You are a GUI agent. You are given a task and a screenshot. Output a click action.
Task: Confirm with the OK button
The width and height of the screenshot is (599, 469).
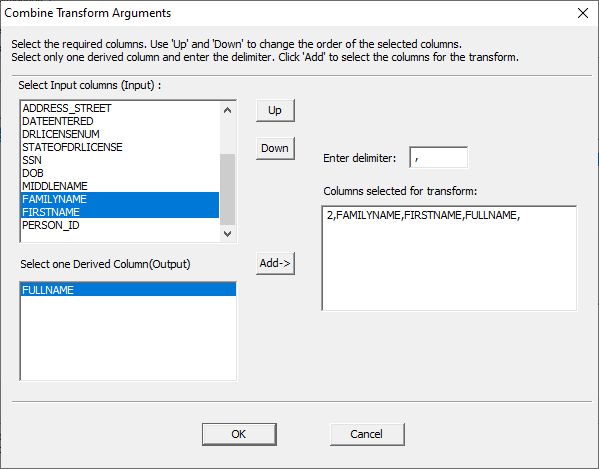point(239,434)
